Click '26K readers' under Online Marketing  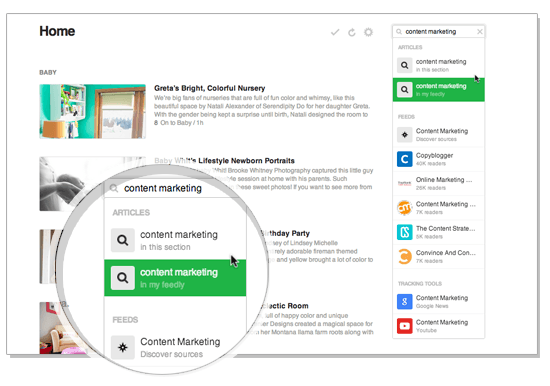coord(431,188)
